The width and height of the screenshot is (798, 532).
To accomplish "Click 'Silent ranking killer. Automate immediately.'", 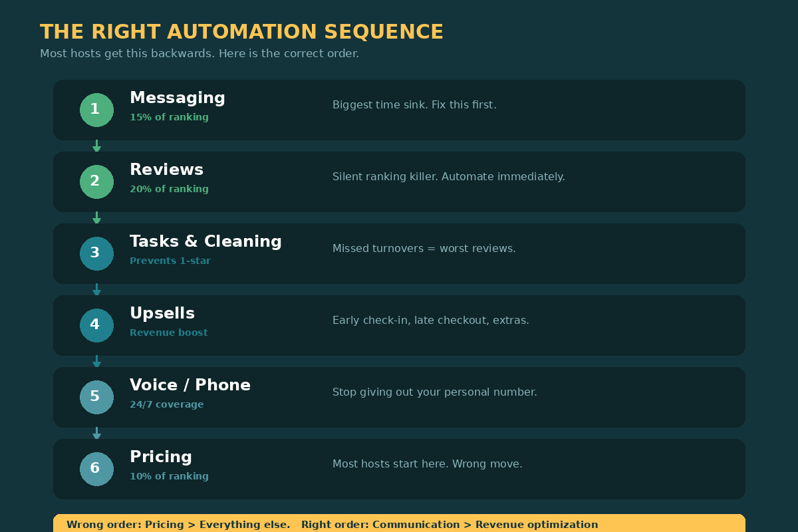I will click(x=449, y=177).
